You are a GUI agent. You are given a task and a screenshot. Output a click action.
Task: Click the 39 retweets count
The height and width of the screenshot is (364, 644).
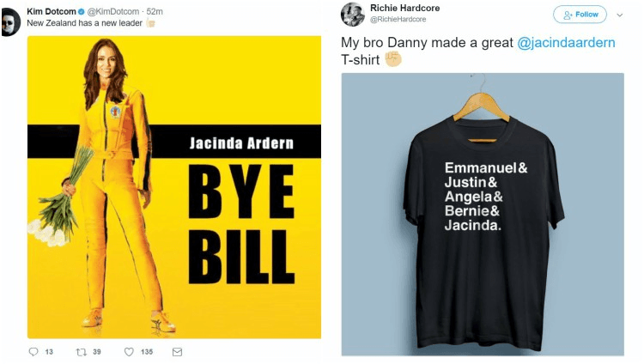click(x=96, y=352)
